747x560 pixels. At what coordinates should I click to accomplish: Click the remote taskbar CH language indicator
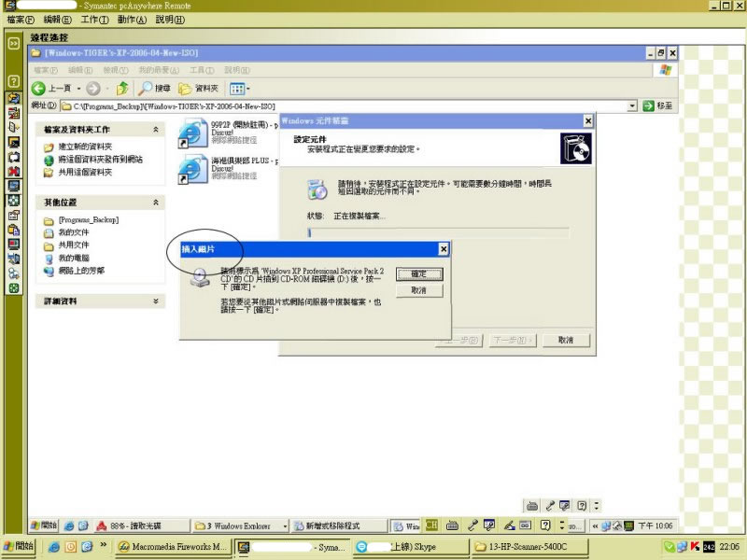pyautogui.click(x=431, y=525)
